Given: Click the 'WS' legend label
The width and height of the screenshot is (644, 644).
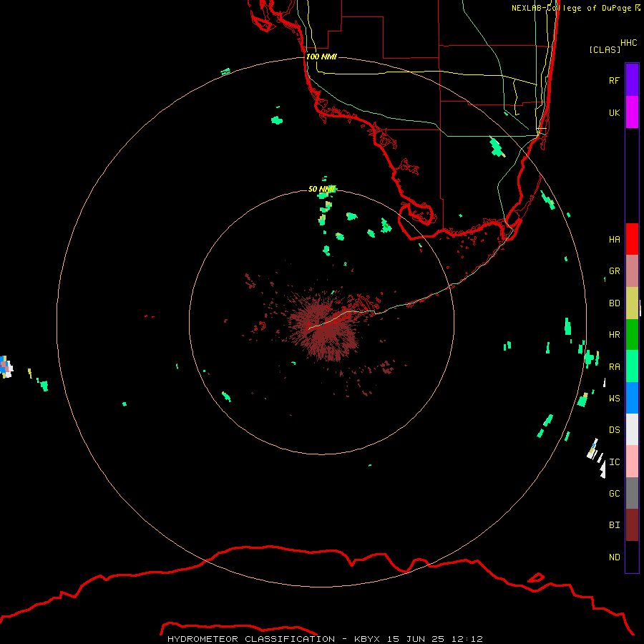Looking at the screenshot, I should tap(614, 398).
